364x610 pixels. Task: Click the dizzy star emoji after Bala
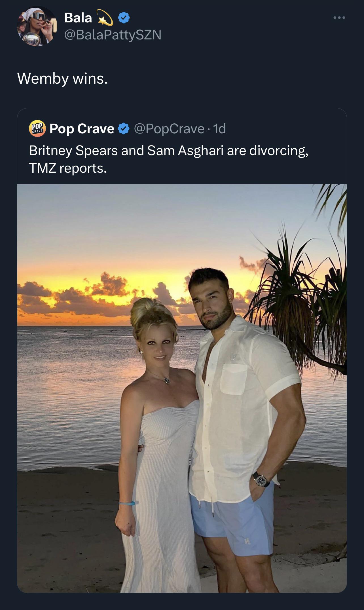[x=105, y=18]
